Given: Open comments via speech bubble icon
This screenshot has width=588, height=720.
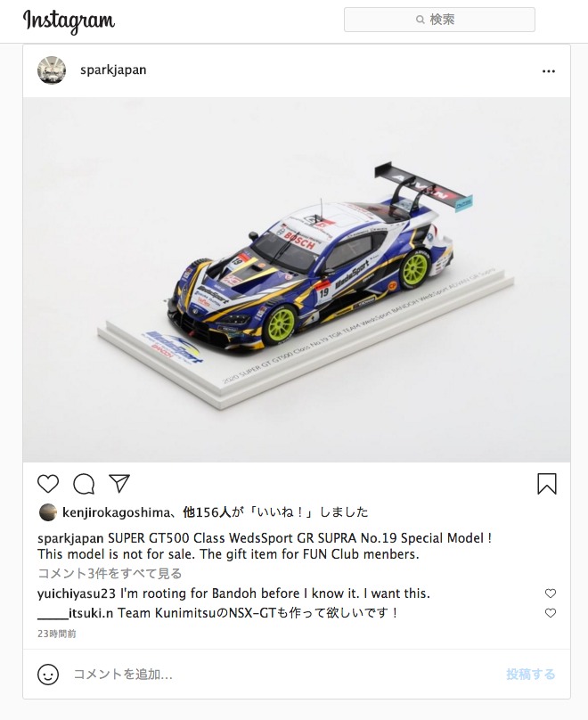Looking at the screenshot, I should pyautogui.click(x=84, y=484).
